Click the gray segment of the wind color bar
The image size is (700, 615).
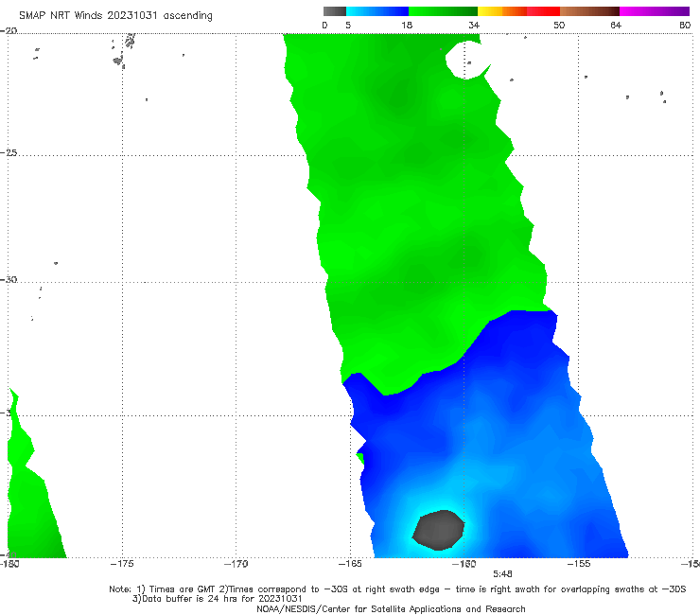pos(335,11)
